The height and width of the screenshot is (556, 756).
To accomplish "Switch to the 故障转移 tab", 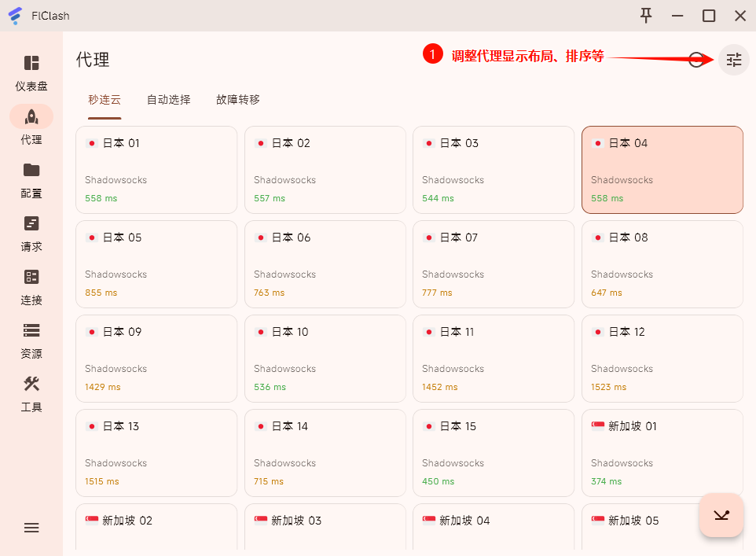I will [x=237, y=100].
